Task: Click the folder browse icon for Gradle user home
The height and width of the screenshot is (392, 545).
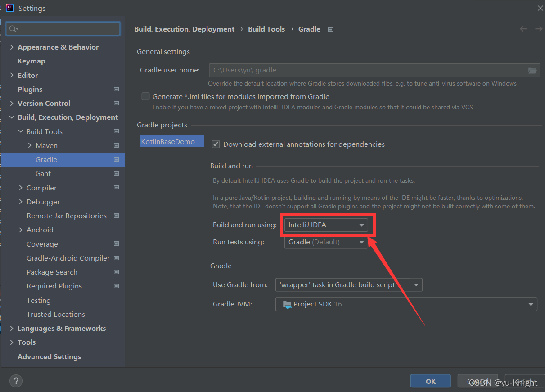Action: click(x=532, y=70)
